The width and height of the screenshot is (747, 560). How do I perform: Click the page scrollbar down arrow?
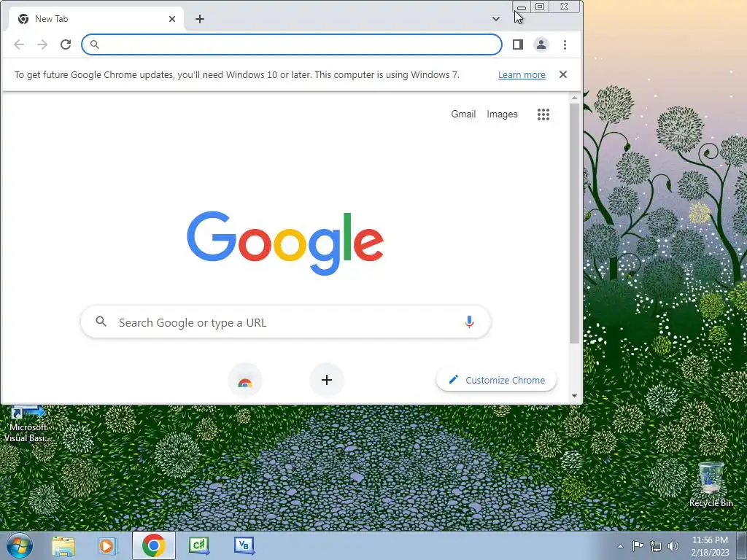click(x=575, y=396)
